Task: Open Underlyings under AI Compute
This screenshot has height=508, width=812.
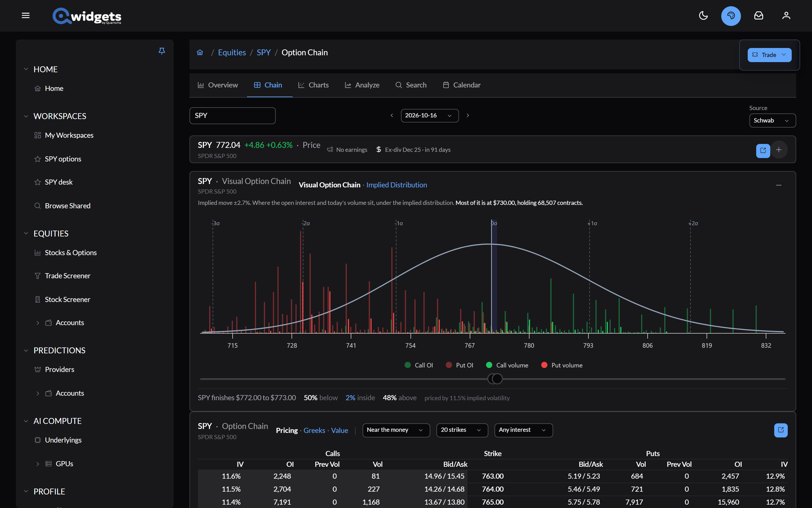Action: pos(63,440)
